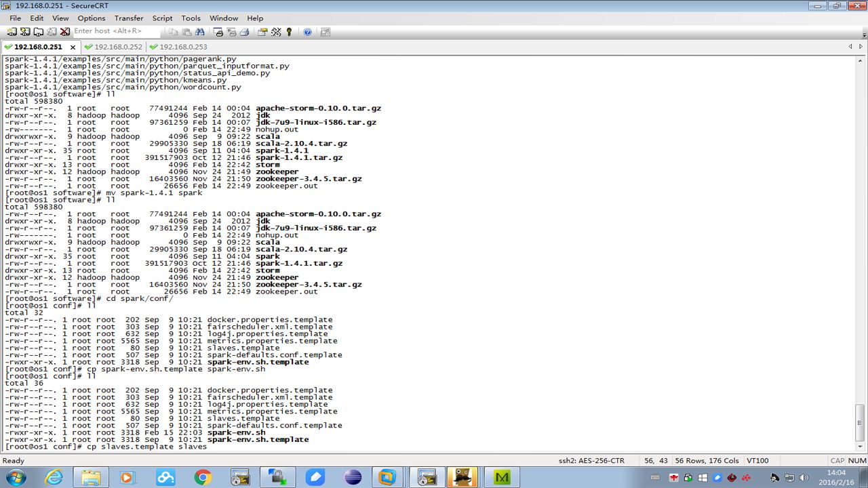
Task: Open the View menu
Action: click(60, 18)
